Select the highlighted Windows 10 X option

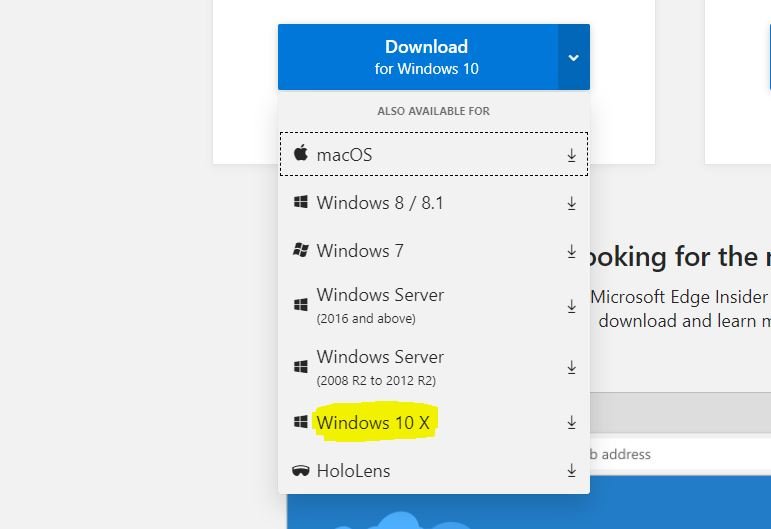point(373,423)
